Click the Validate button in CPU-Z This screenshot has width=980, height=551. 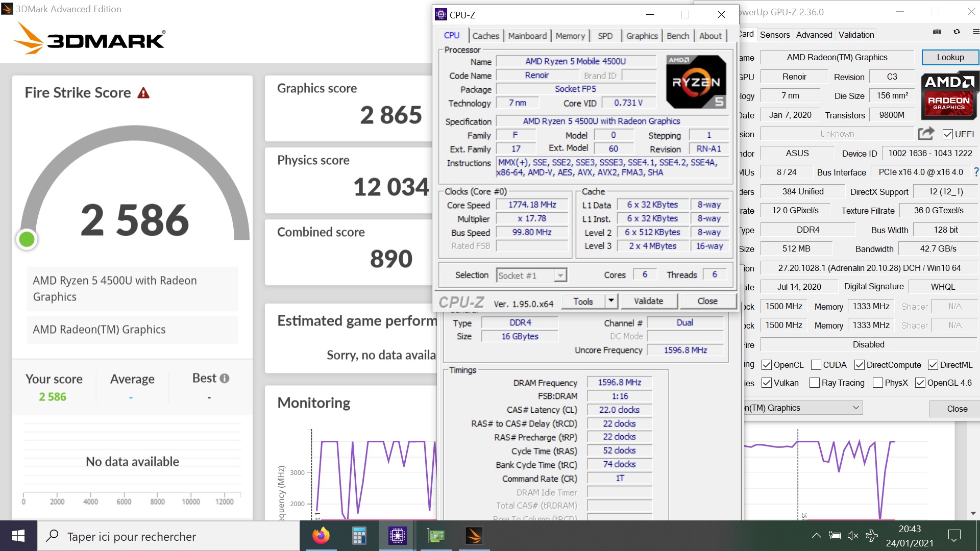(648, 301)
